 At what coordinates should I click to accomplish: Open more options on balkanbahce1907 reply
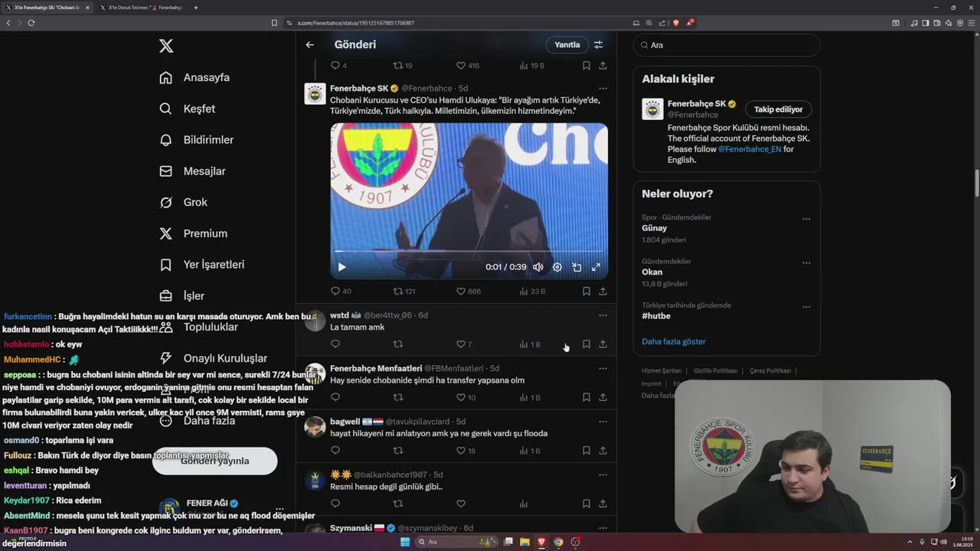click(x=603, y=474)
